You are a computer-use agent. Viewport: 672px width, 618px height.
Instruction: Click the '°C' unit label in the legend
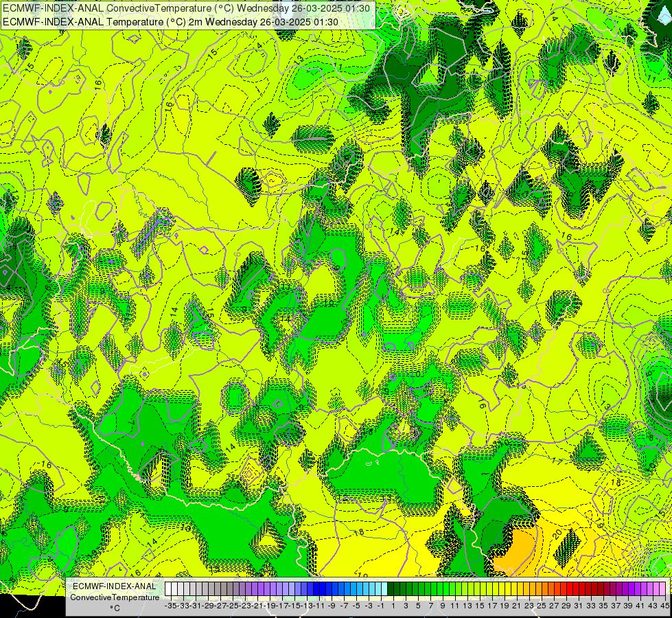click(x=115, y=608)
